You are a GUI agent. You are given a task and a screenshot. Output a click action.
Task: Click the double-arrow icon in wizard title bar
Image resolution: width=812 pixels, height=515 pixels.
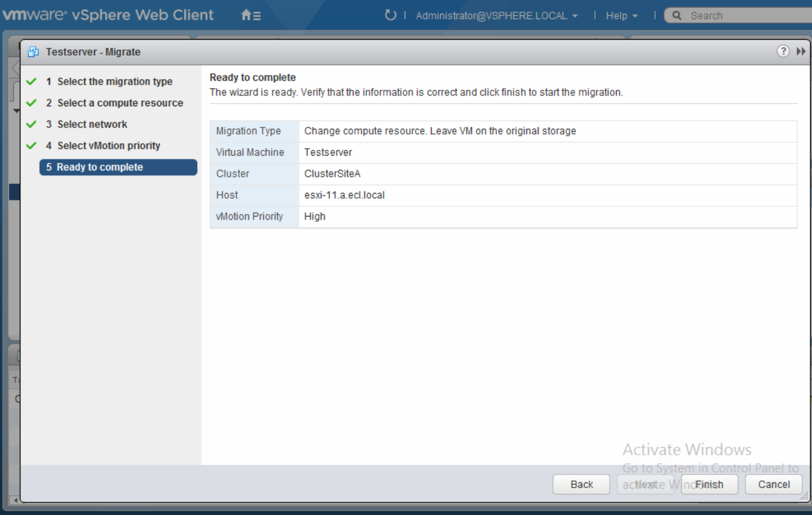tap(800, 52)
